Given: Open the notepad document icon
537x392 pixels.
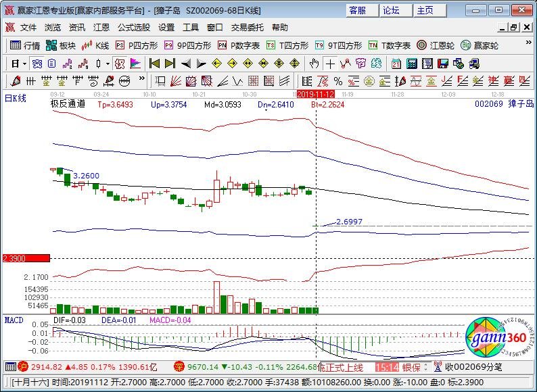Looking at the screenshot, I should 427,64.
